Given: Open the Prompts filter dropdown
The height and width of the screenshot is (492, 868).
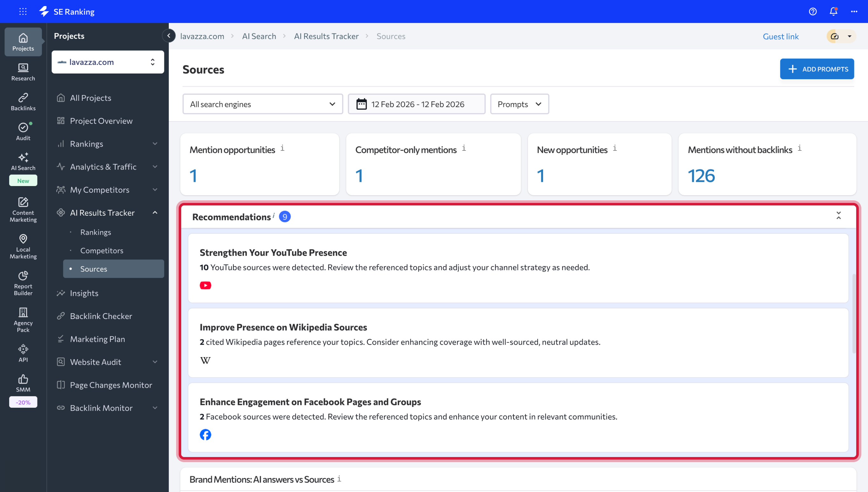Looking at the screenshot, I should (519, 104).
